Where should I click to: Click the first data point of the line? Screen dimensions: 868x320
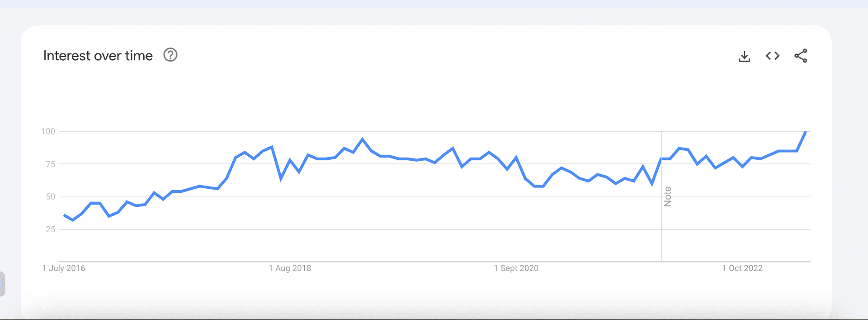[64, 215]
